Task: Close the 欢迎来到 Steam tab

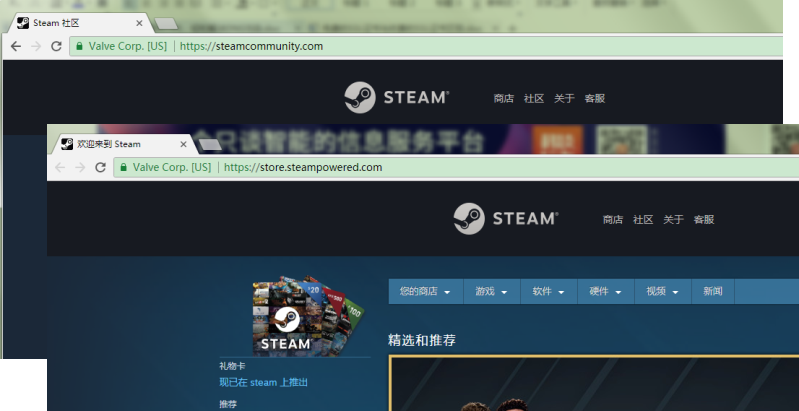Action: tap(183, 144)
